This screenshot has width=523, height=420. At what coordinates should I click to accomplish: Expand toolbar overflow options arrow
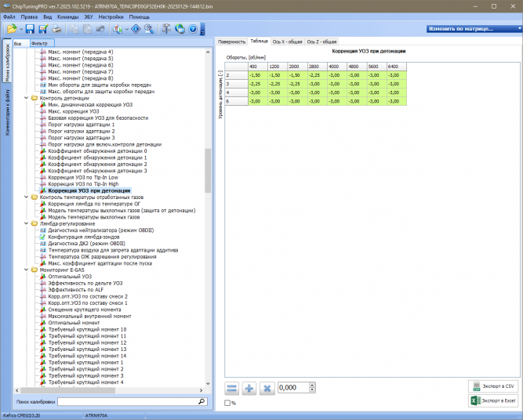click(x=202, y=29)
